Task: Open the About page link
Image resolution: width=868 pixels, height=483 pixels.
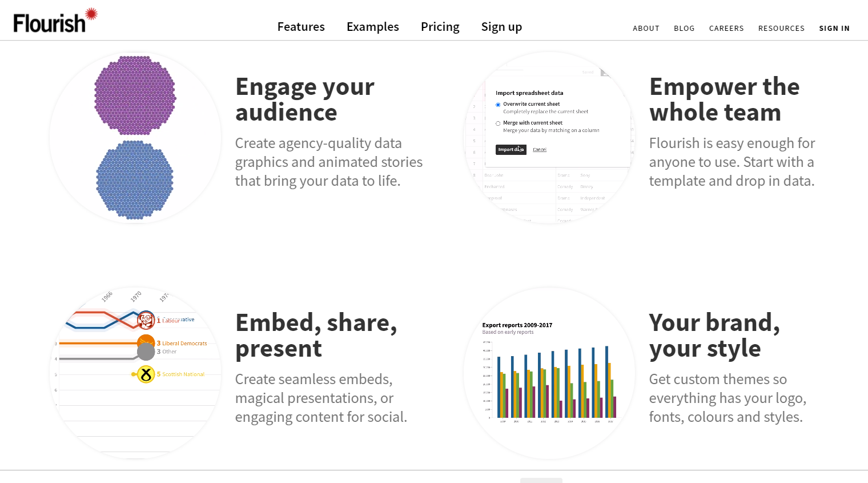Action: pyautogui.click(x=646, y=28)
